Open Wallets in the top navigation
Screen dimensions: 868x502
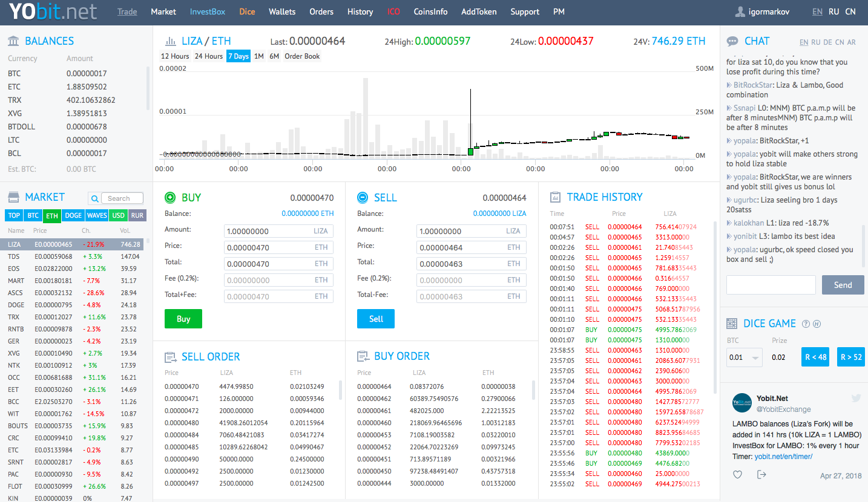pos(282,11)
